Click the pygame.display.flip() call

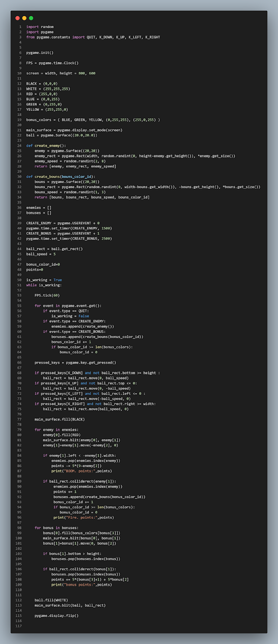pos(57,615)
